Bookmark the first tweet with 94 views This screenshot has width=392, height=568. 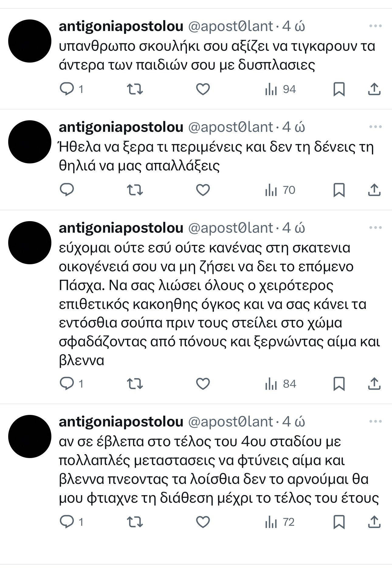339,89
